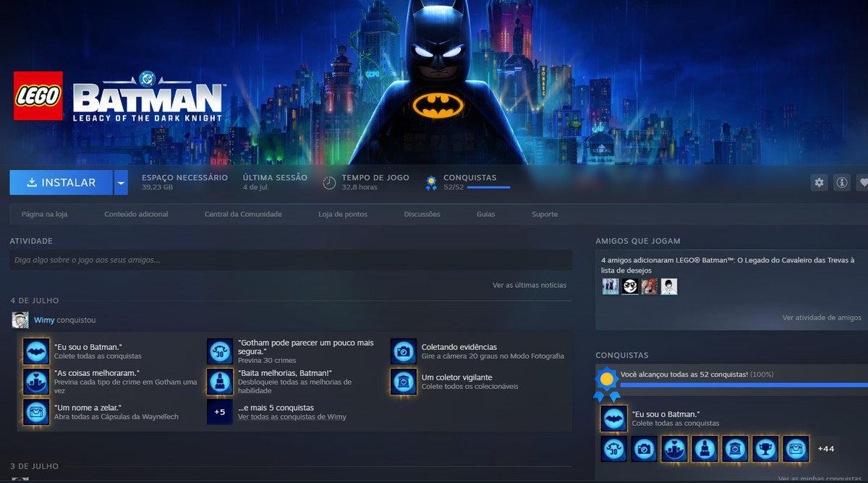The width and height of the screenshot is (868, 483).
Task: Click sidebar 30 crimes achievement icon
Action: click(x=614, y=449)
